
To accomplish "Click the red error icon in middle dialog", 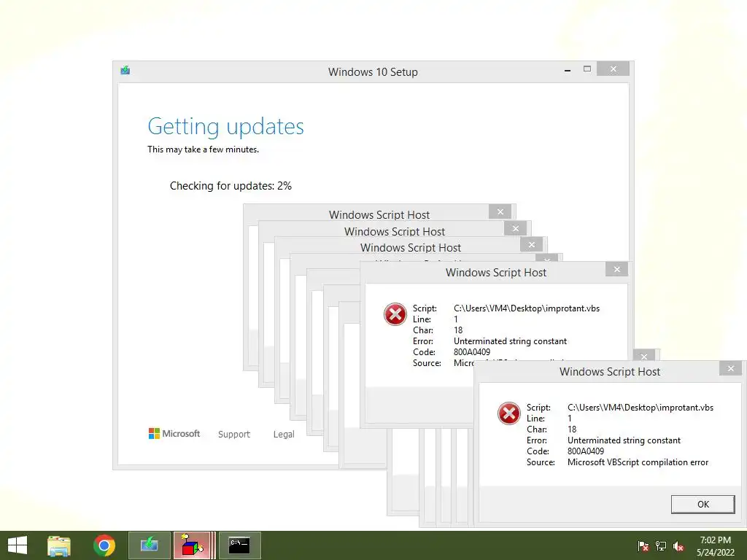I will coord(395,314).
